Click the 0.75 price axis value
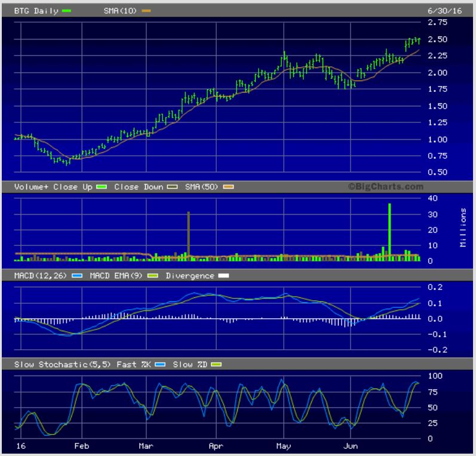This screenshot has height=456, width=476. coord(437,156)
